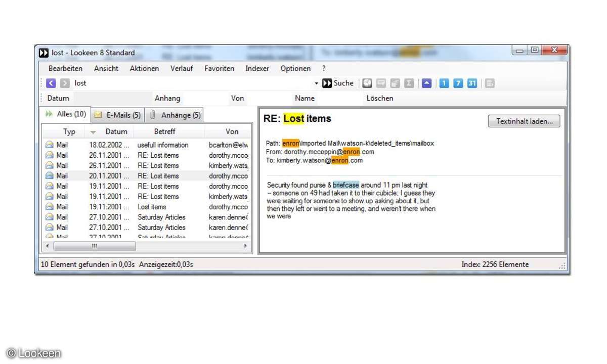Click the right arrow of the horizontal scrollbar
Viewport: 607px width, 364px height.
246,246
